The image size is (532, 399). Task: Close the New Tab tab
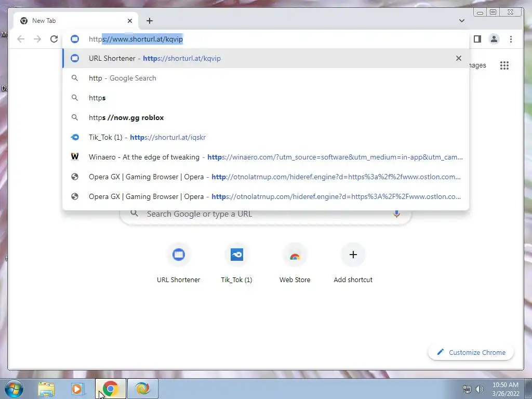(x=129, y=21)
